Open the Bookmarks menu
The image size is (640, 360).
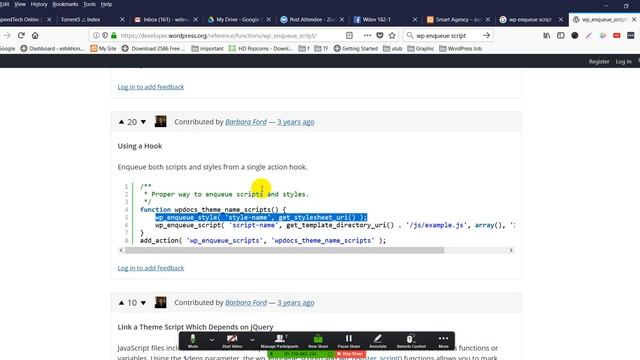pos(65,4)
